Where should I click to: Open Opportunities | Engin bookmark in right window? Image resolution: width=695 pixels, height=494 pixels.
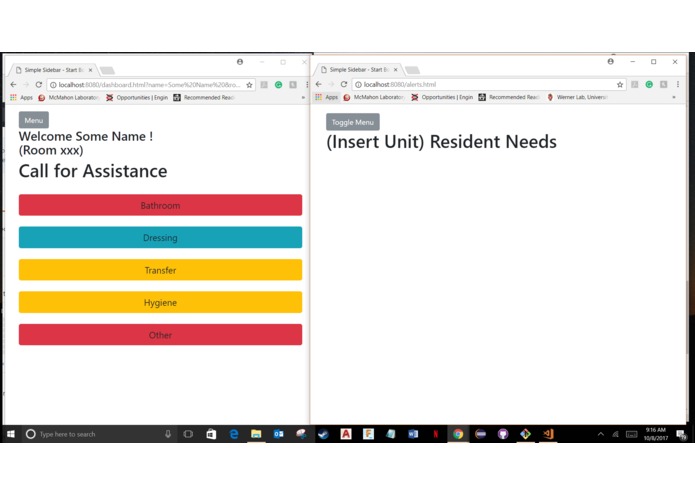442,97
